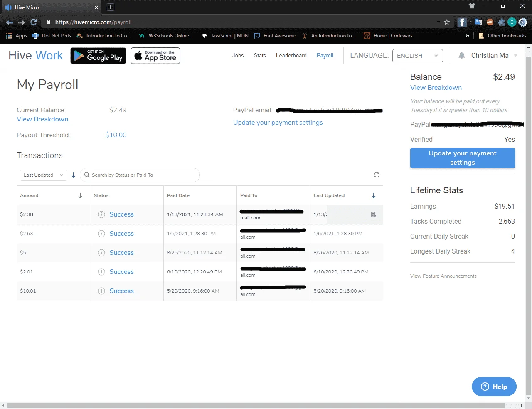Select the 8/26/2020, 11:12:14 AM paid date cell
Screen dimensions: 532x409
click(x=195, y=253)
